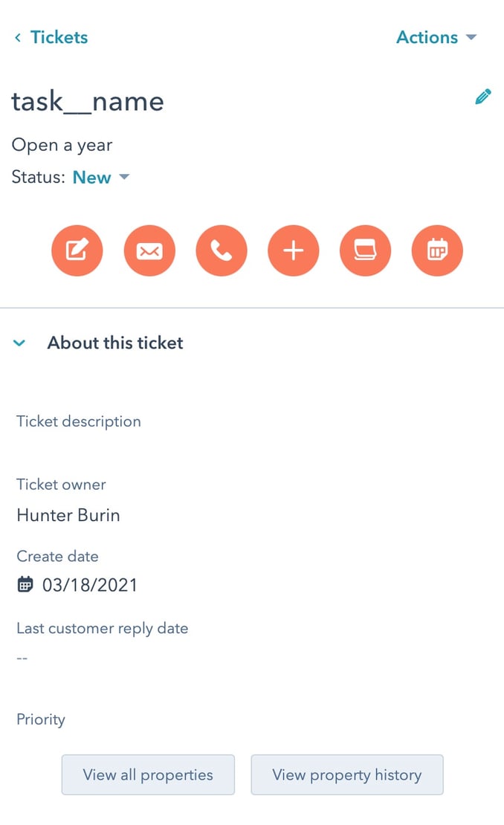Click the Last customer reply date value

coord(22,657)
